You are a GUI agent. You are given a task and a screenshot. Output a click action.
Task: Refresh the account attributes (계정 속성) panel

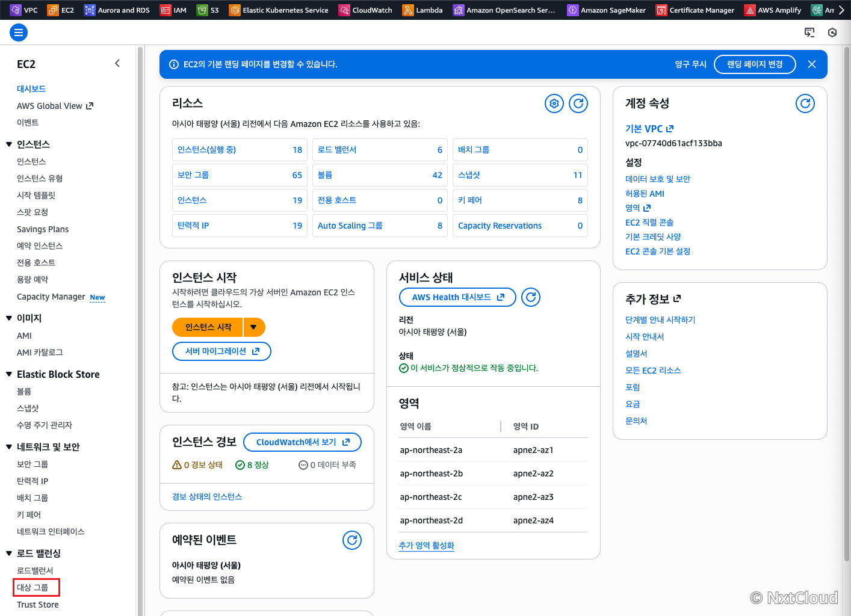[x=805, y=103]
